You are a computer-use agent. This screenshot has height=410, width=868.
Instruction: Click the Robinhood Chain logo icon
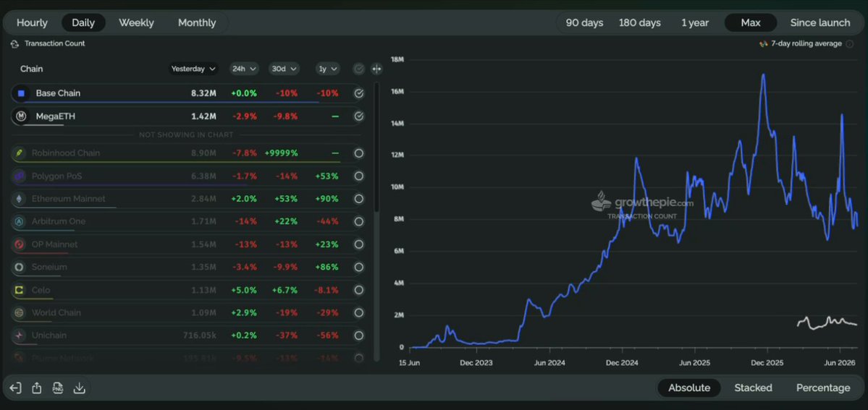coord(20,153)
